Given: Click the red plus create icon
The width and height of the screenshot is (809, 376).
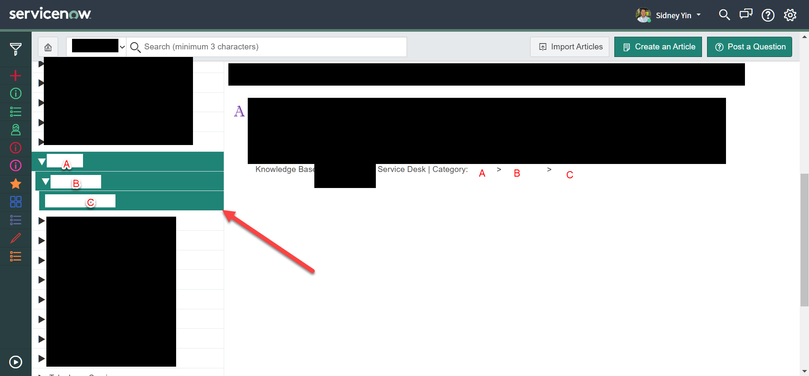Looking at the screenshot, I should point(15,76).
